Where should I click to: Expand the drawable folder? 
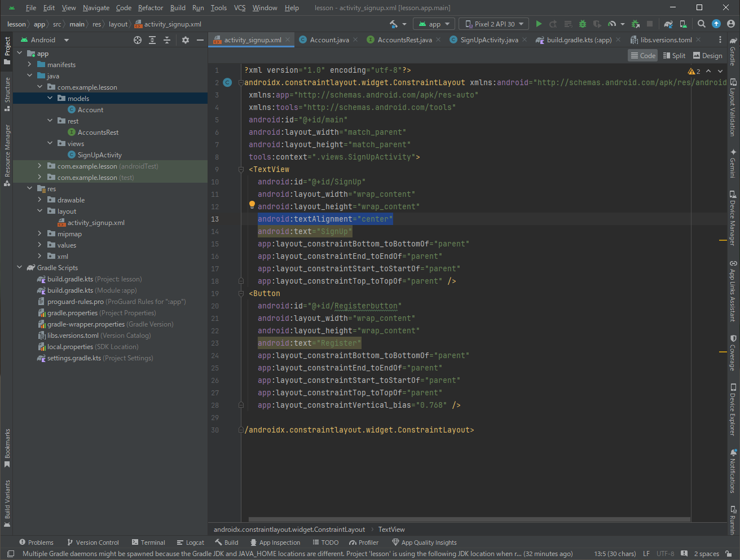coord(39,200)
